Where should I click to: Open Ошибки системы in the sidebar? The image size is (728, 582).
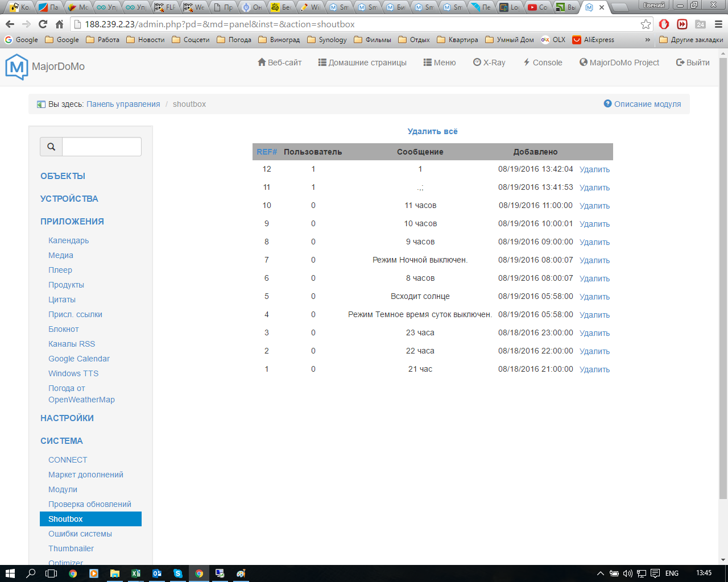(x=80, y=534)
